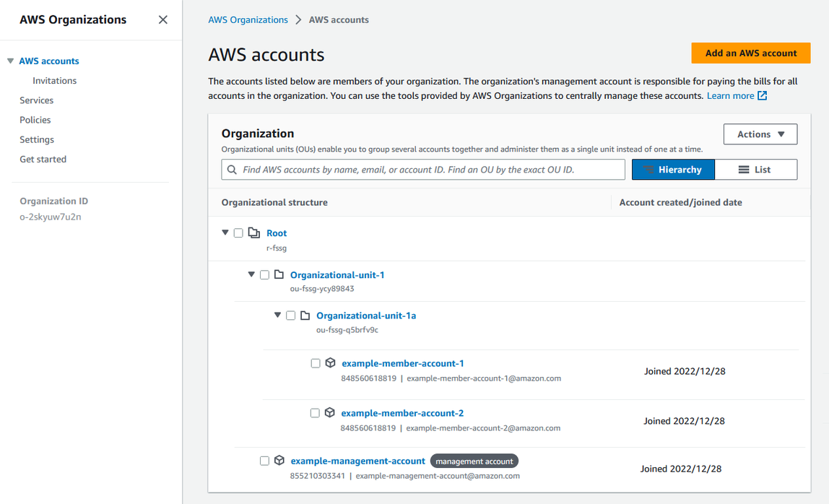Check the checkbox for Root
Screen dimensions: 829x504
pos(239,232)
